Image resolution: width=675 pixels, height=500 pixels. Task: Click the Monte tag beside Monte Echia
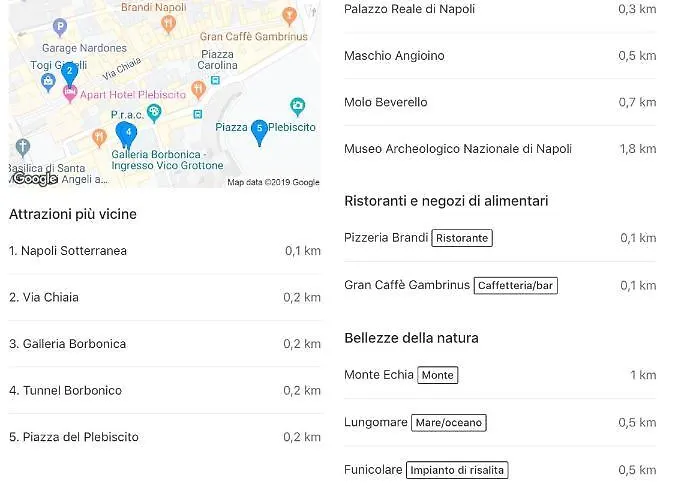pos(437,376)
